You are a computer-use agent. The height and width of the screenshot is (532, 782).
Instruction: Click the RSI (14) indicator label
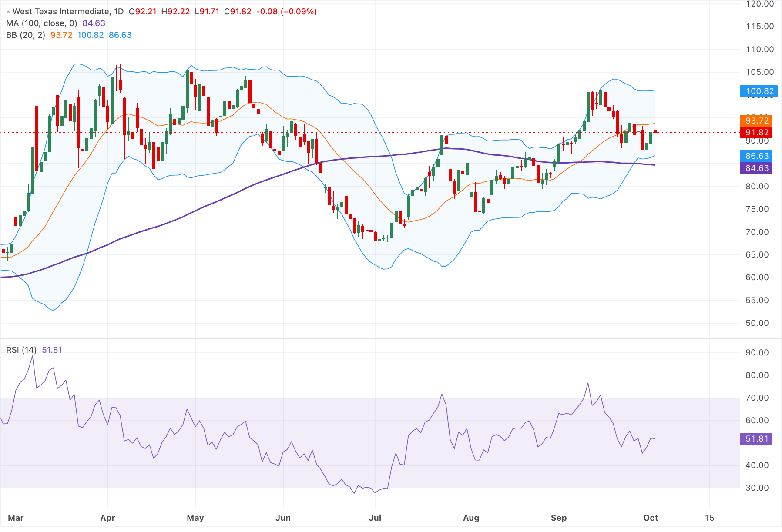coord(21,350)
